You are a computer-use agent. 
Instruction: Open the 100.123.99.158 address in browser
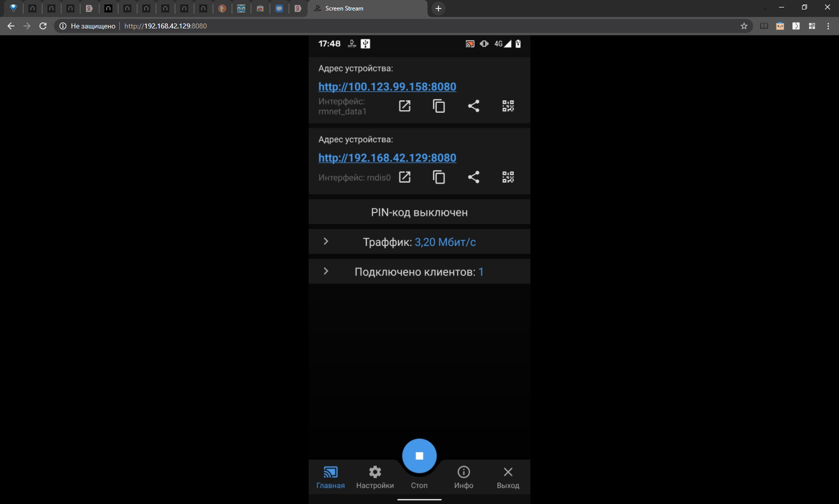click(x=405, y=106)
